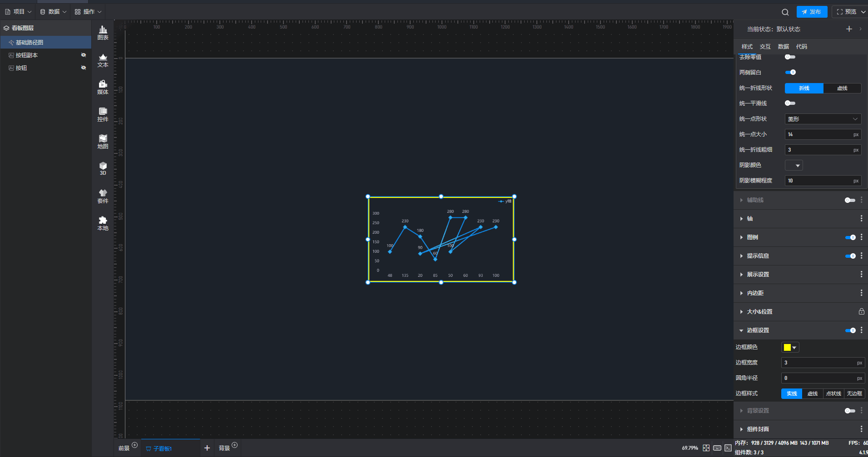The height and width of the screenshot is (457, 868).
Task: Open the 统一点形状 dropdown showing 菱形
Action: (x=823, y=119)
